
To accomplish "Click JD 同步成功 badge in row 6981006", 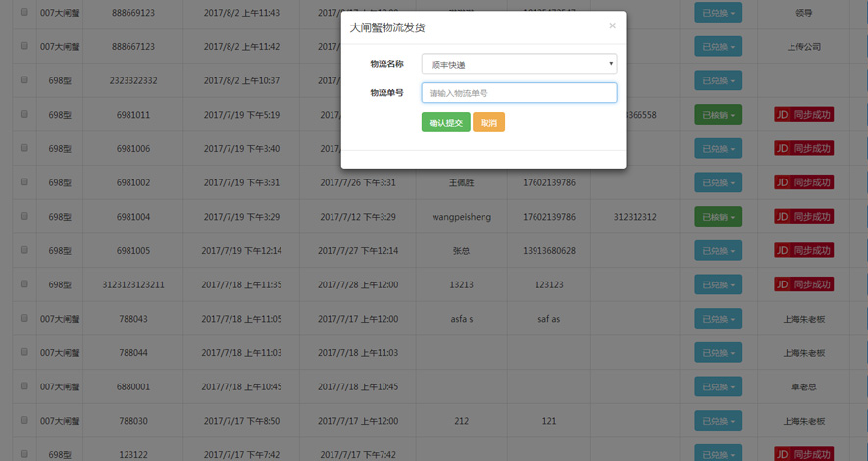I will pyautogui.click(x=804, y=148).
